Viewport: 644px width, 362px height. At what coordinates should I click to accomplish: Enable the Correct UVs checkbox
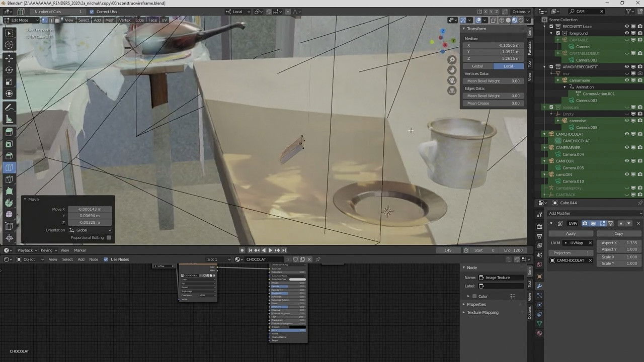(x=92, y=12)
